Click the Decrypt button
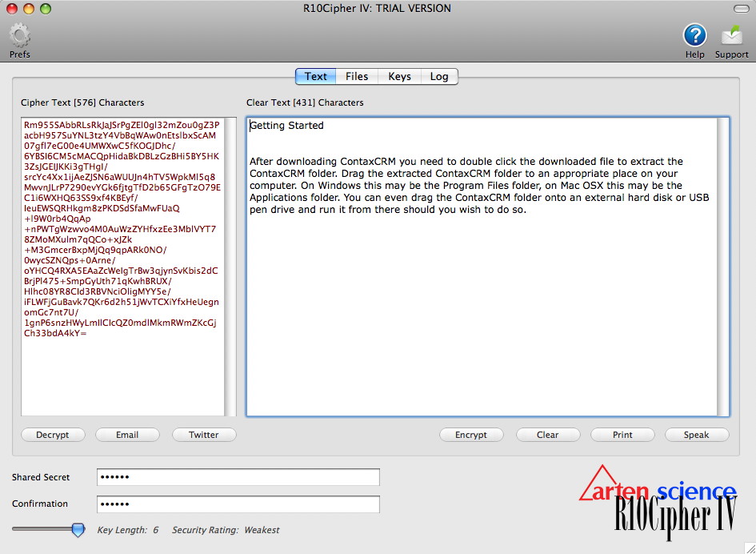 (x=53, y=435)
